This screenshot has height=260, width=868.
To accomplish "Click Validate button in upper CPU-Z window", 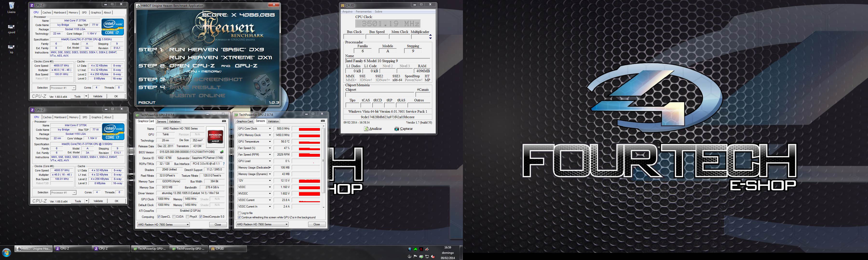I will (x=98, y=96).
